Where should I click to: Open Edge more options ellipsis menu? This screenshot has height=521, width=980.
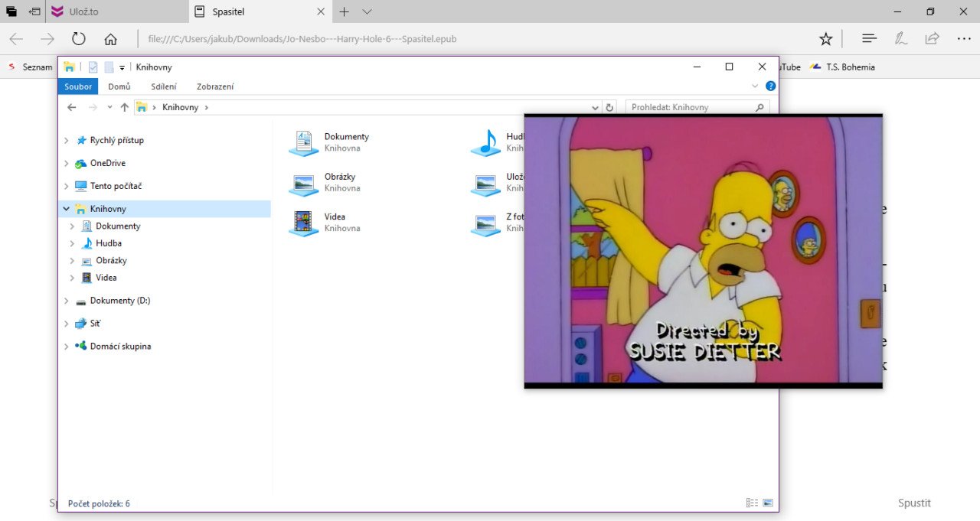(x=964, y=39)
